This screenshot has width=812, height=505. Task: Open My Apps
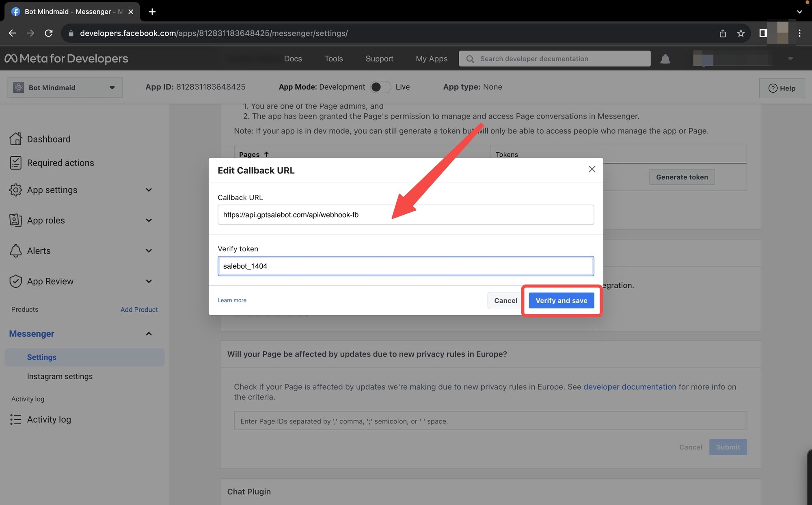(432, 59)
